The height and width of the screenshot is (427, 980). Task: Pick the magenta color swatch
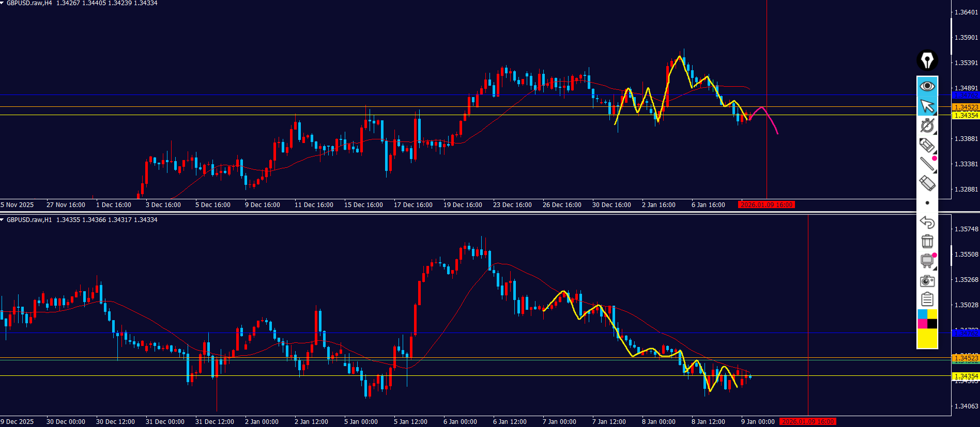pyautogui.click(x=922, y=324)
